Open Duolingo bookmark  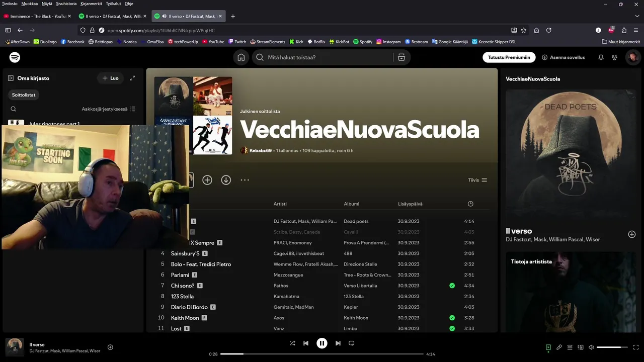pyautogui.click(x=45, y=42)
